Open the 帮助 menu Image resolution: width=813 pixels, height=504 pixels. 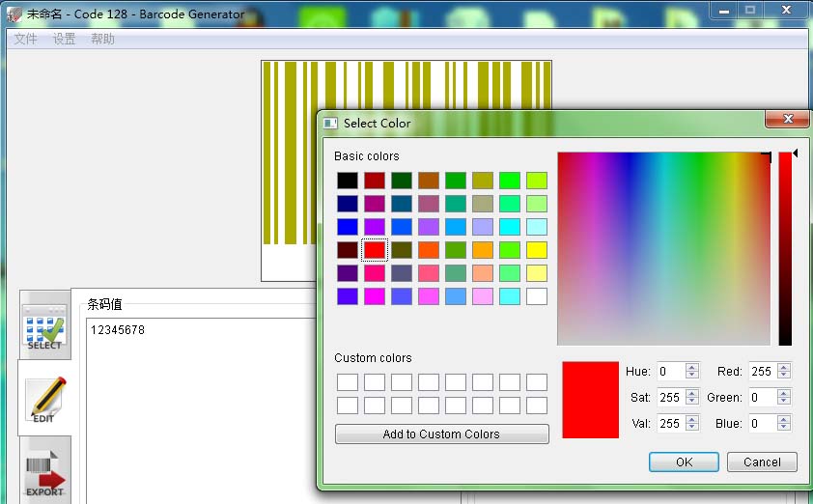(x=102, y=39)
